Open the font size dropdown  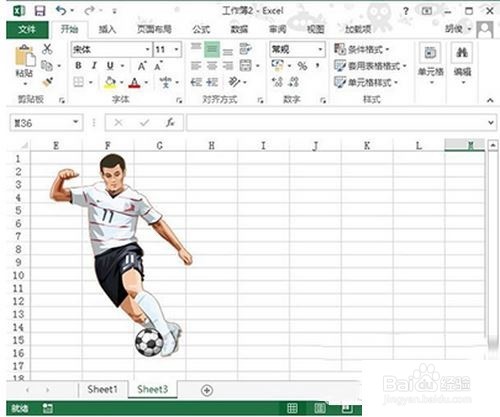tap(176, 50)
